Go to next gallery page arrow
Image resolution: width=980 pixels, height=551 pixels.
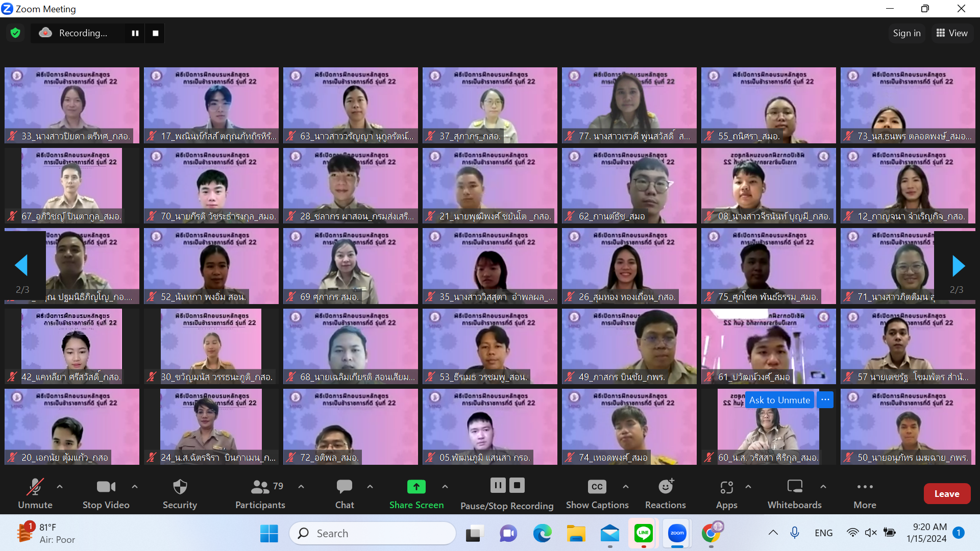958,266
